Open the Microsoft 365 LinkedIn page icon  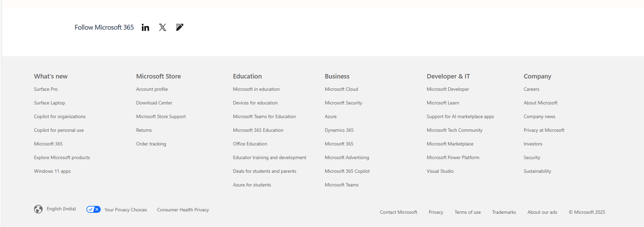pyautogui.click(x=145, y=27)
